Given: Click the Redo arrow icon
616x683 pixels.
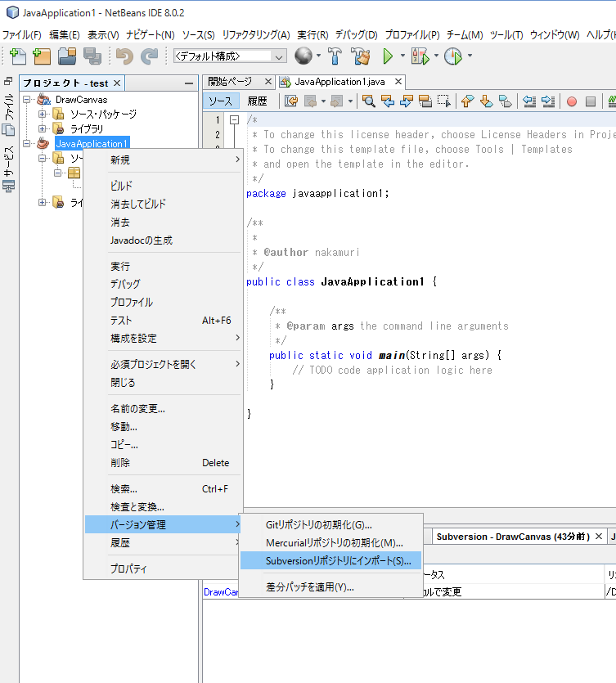Looking at the screenshot, I should [x=150, y=56].
